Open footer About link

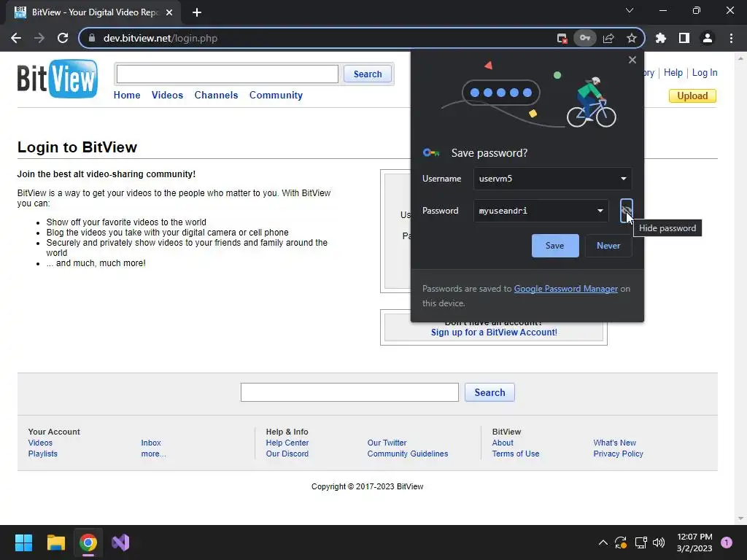(503, 443)
